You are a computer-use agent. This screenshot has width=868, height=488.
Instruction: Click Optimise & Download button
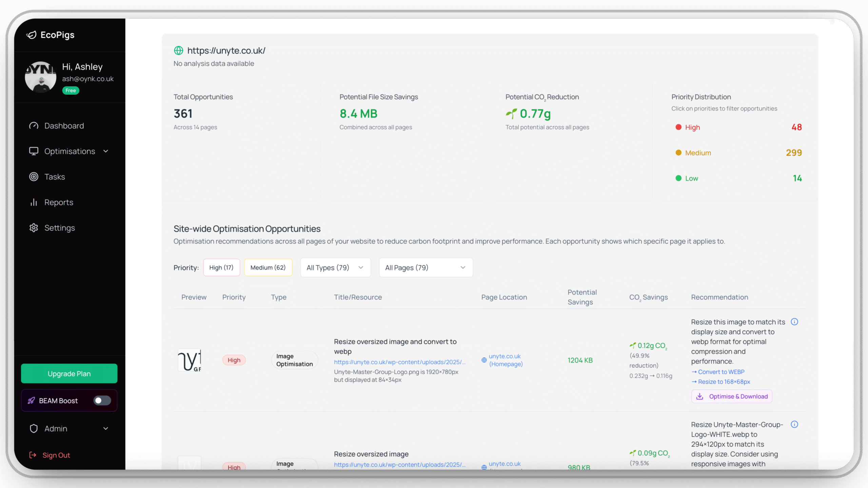(x=732, y=396)
